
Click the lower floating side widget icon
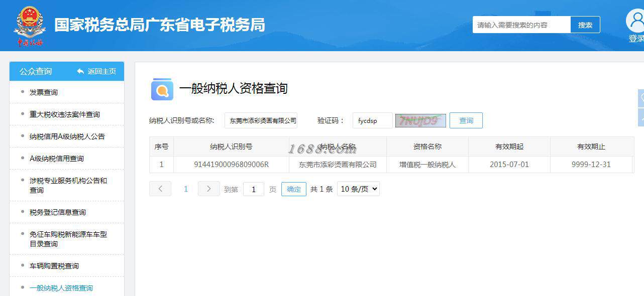pyautogui.click(x=641, y=117)
